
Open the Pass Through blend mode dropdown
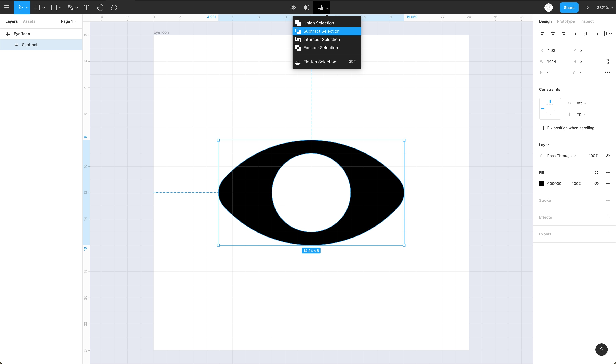pos(561,156)
